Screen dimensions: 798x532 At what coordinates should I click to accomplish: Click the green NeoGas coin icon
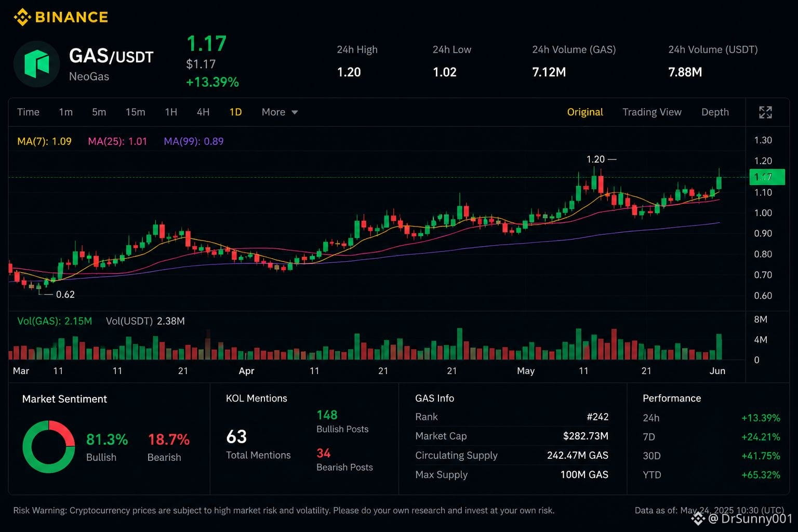coord(36,64)
